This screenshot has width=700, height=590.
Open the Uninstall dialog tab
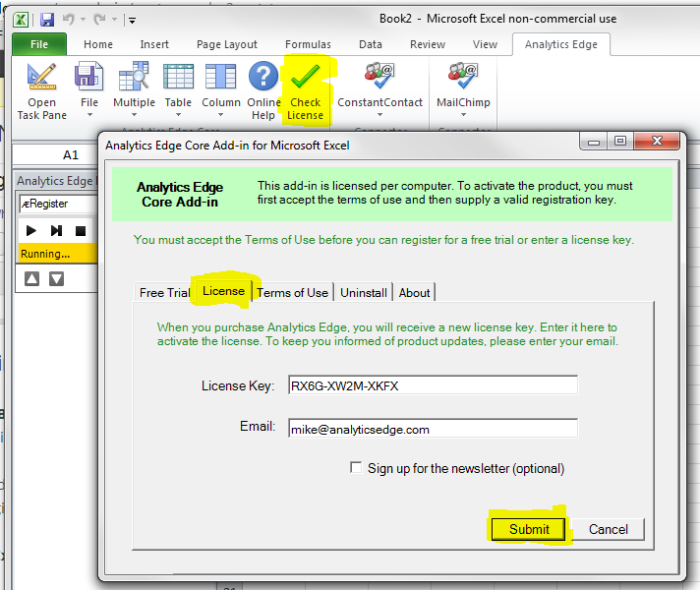(364, 293)
